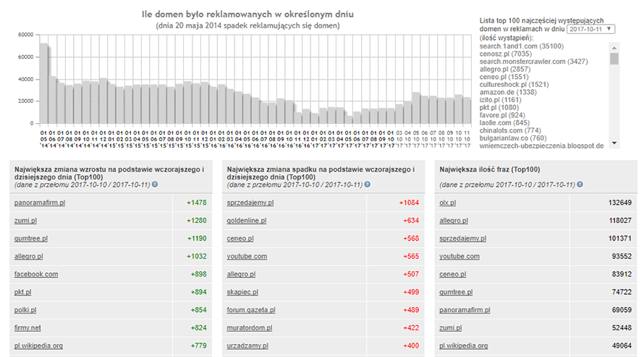Open zumi.pl link in growth table
Viewport: 644px width, 357px height.
(25, 221)
